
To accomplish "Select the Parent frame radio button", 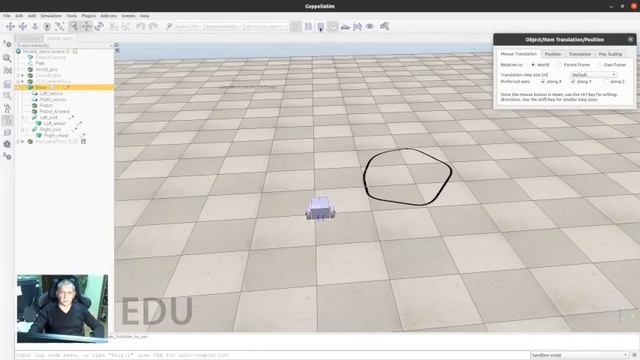I will pyautogui.click(x=560, y=65).
